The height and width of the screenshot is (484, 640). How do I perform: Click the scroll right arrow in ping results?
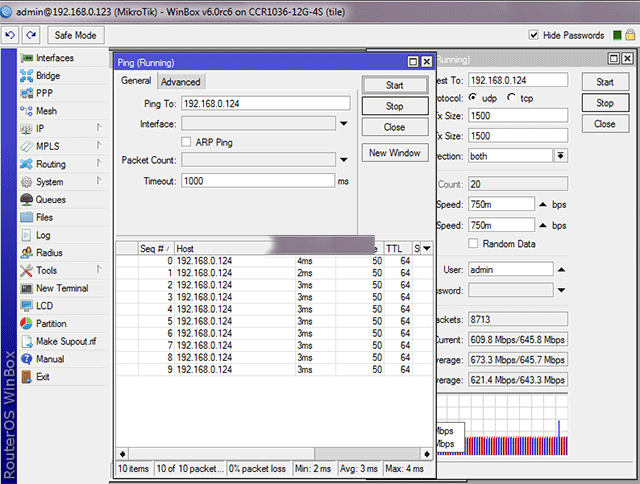click(427, 454)
